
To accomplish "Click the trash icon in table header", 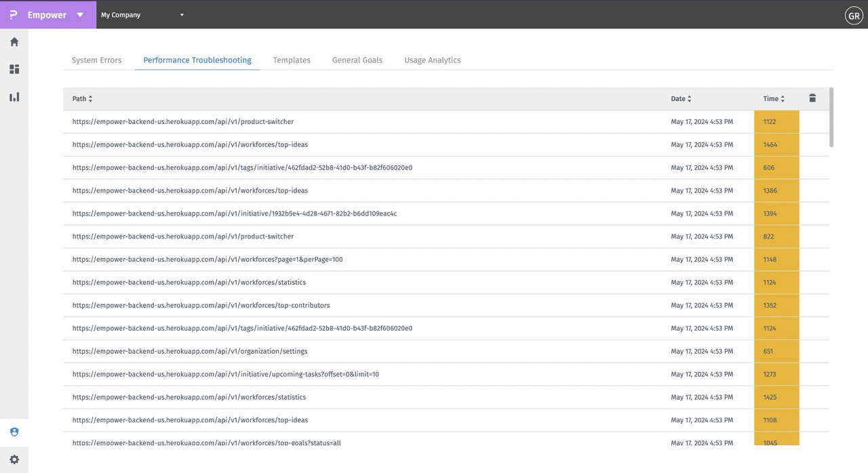I will 812,98.
